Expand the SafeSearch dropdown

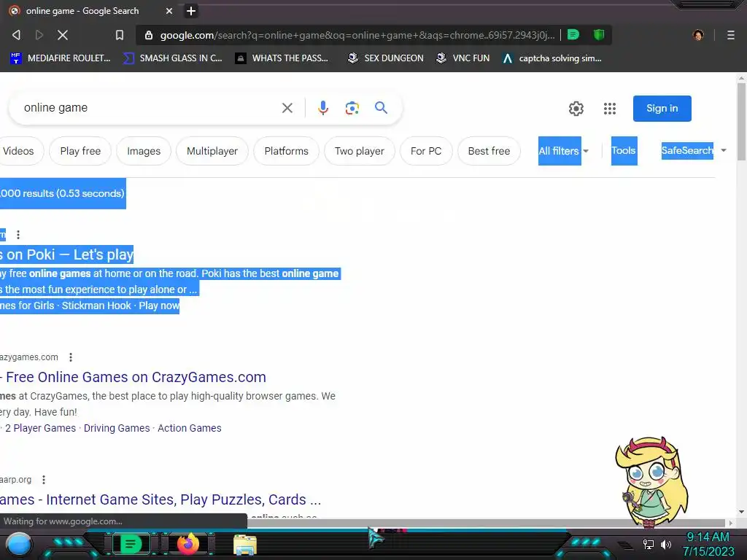click(694, 150)
